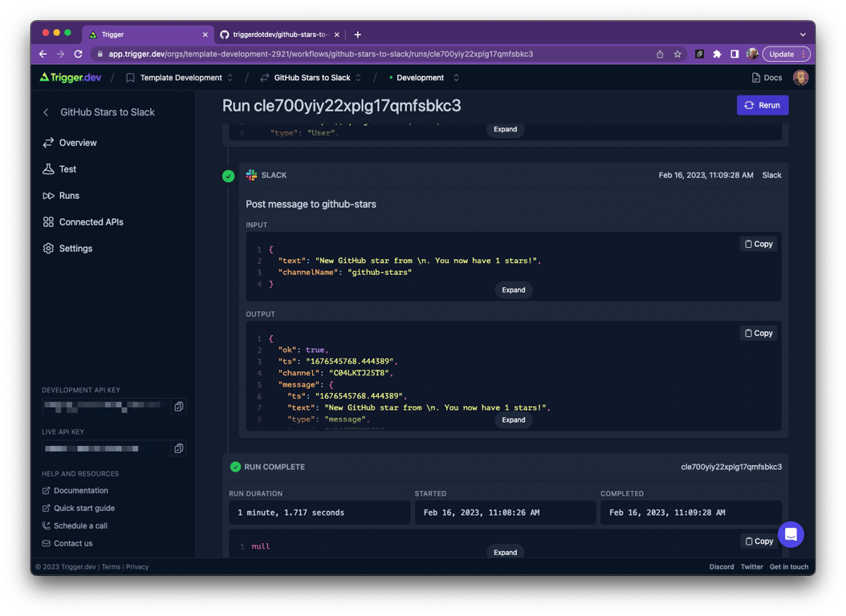The height and width of the screenshot is (616, 846).
Task: Click the started time 'Feb 16, 2023, 11:08:26 AM'
Action: [482, 513]
